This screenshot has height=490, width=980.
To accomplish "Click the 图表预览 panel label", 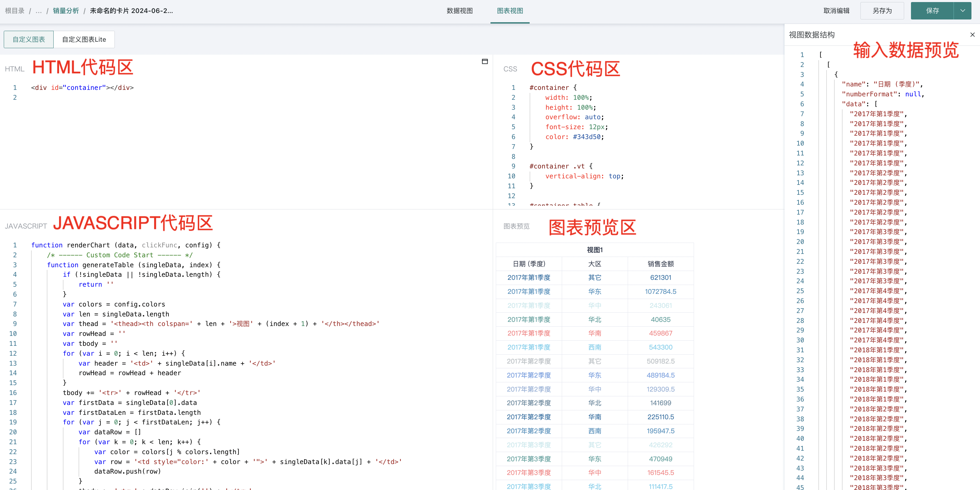I will [x=516, y=226].
